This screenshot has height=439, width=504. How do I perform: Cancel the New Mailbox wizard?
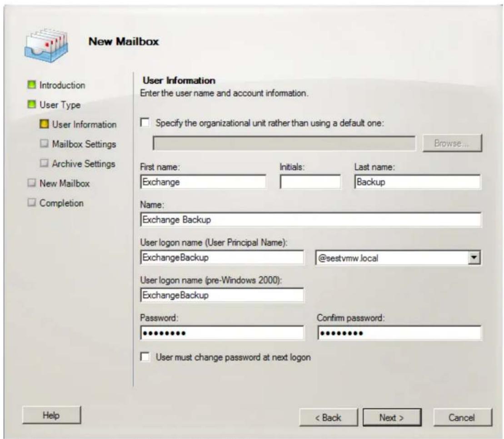[x=462, y=418]
